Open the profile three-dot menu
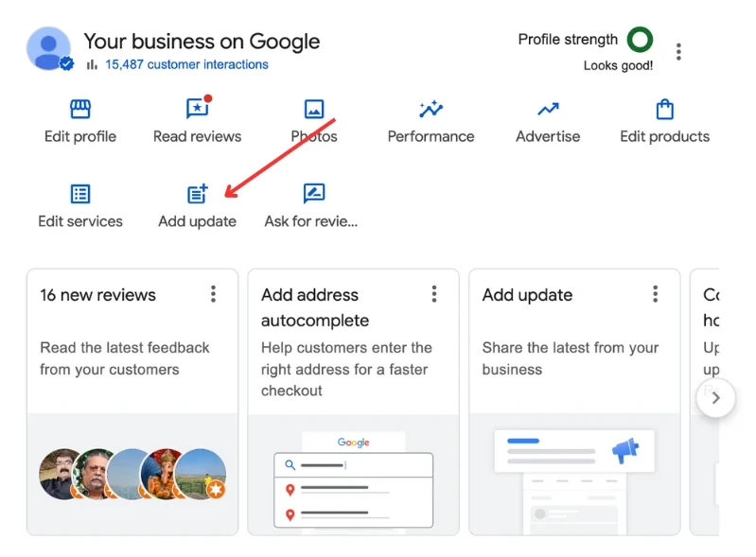 678,52
